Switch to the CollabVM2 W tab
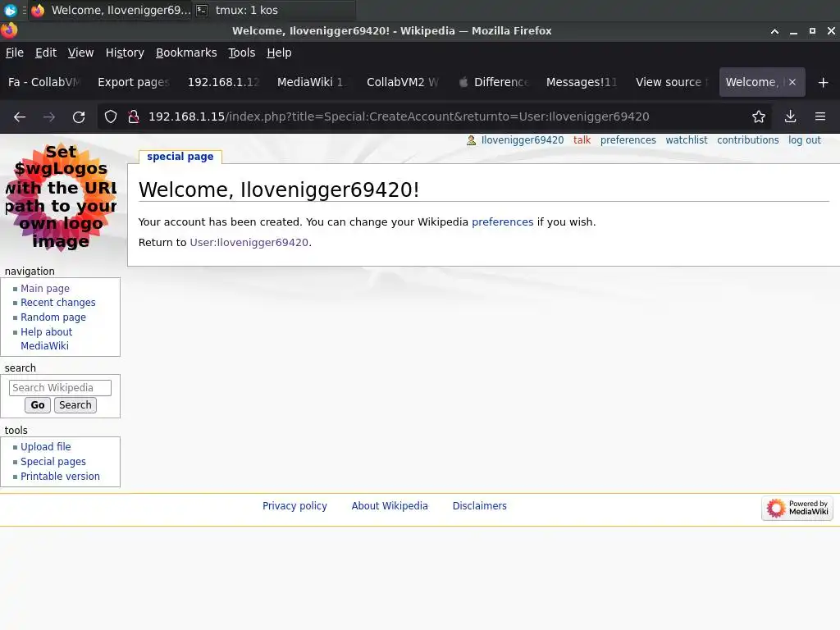840x630 pixels. point(402,82)
